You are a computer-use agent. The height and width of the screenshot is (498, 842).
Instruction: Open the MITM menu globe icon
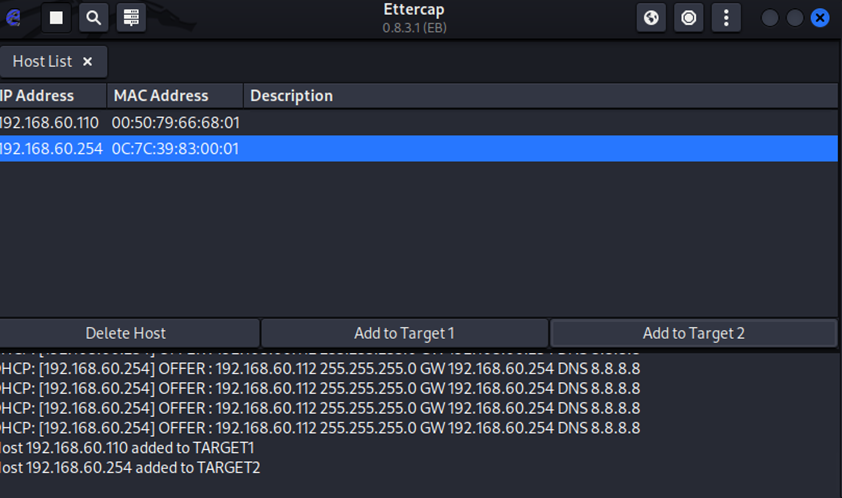tap(651, 18)
